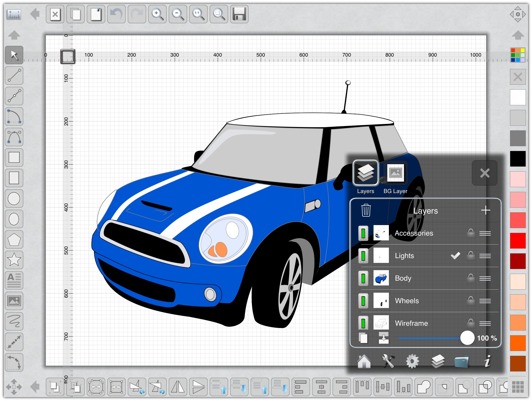
Task: Click the save floppy disk icon
Action: pos(239,14)
